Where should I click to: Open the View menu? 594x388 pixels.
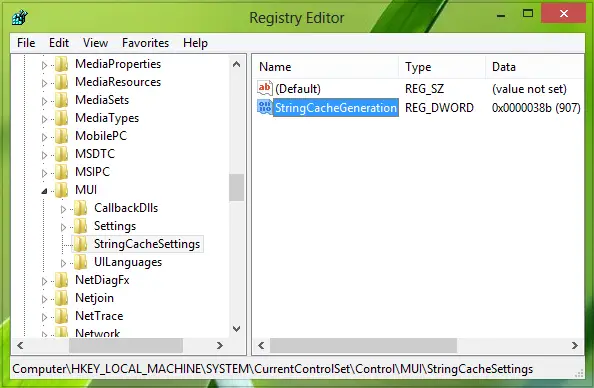coord(95,43)
